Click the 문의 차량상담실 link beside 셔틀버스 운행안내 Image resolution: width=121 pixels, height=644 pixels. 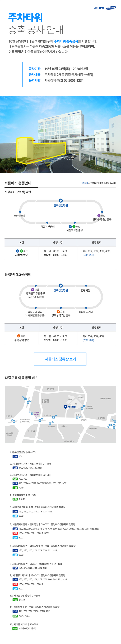[x=98, y=183]
